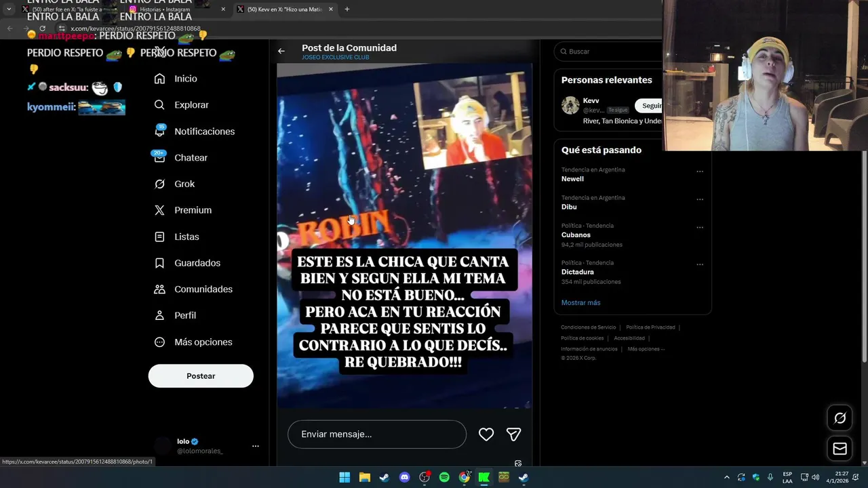Open Política de cookies link
Viewport: 868px width, 488px height.
[582, 338]
